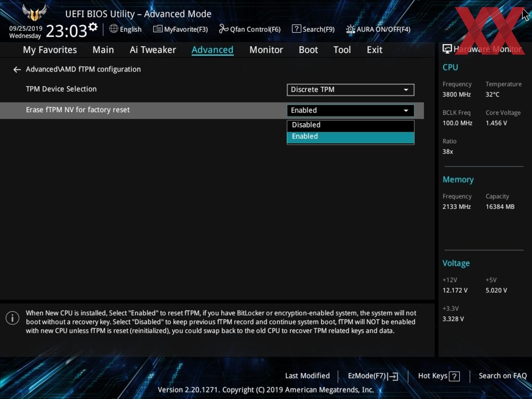The width and height of the screenshot is (532, 399).
Task: Click memory frequency value 2133 MHz
Action: coord(457,207)
